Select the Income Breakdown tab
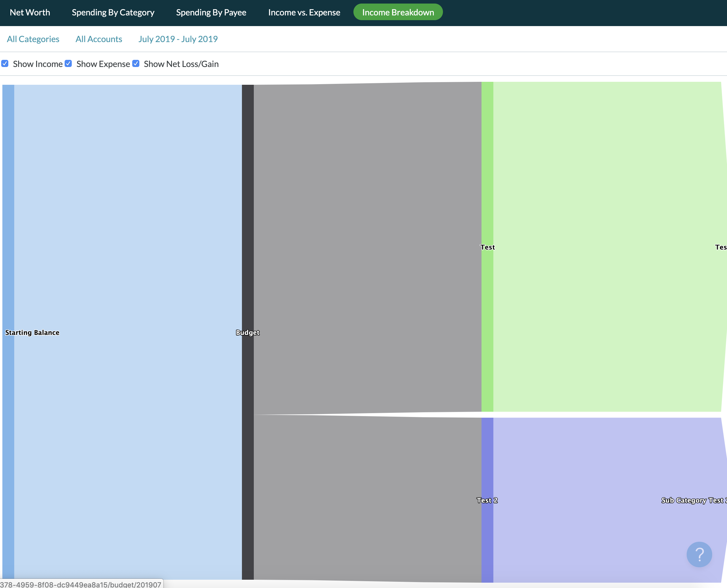 [x=398, y=12]
